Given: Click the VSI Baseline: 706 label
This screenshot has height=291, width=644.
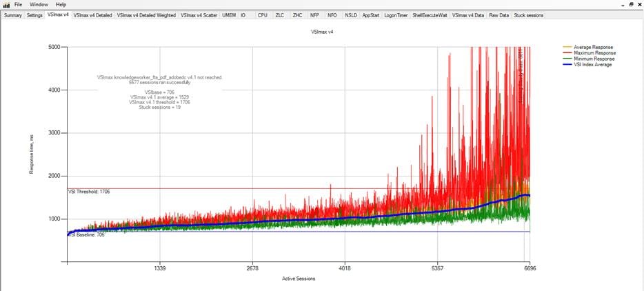Looking at the screenshot, I should (x=86, y=235).
